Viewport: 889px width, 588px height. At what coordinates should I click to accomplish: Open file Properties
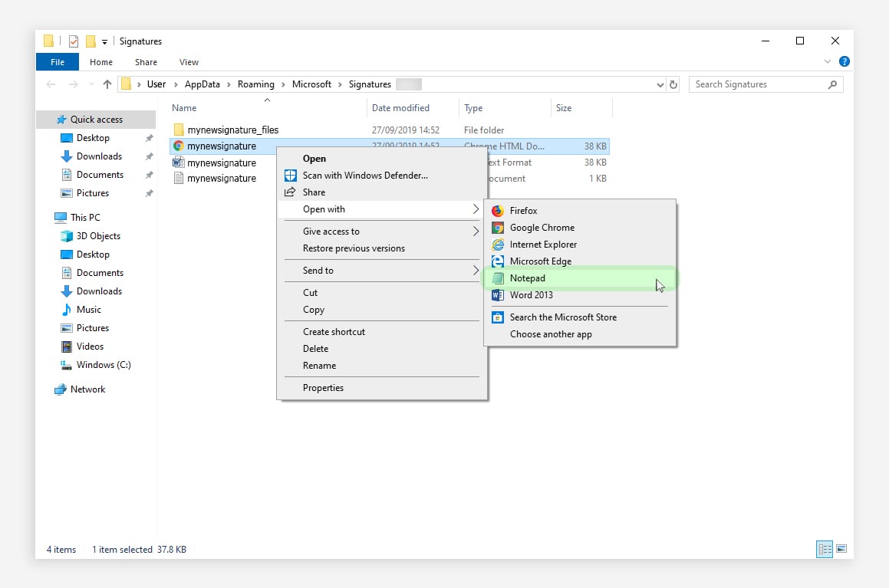coord(381,388)
